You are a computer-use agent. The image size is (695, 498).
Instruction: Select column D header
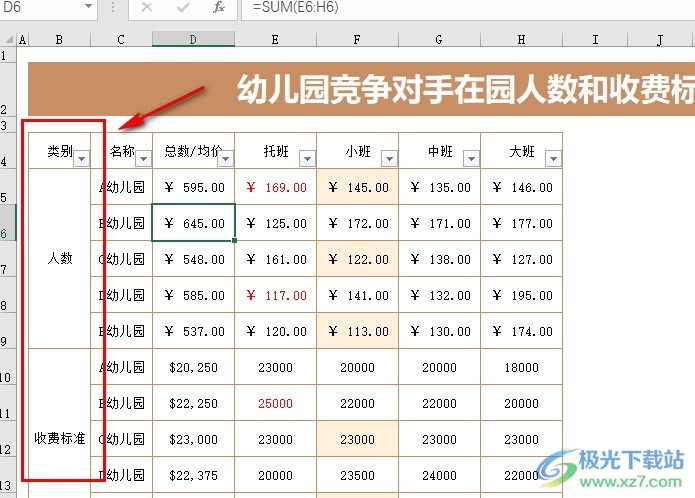pos(193,39)
